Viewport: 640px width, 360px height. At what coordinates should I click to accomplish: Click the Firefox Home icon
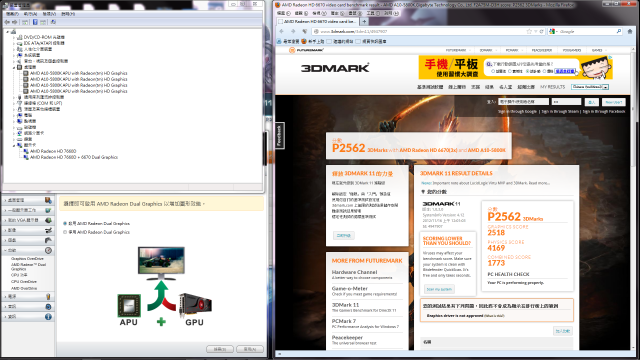tap(630, 31)
